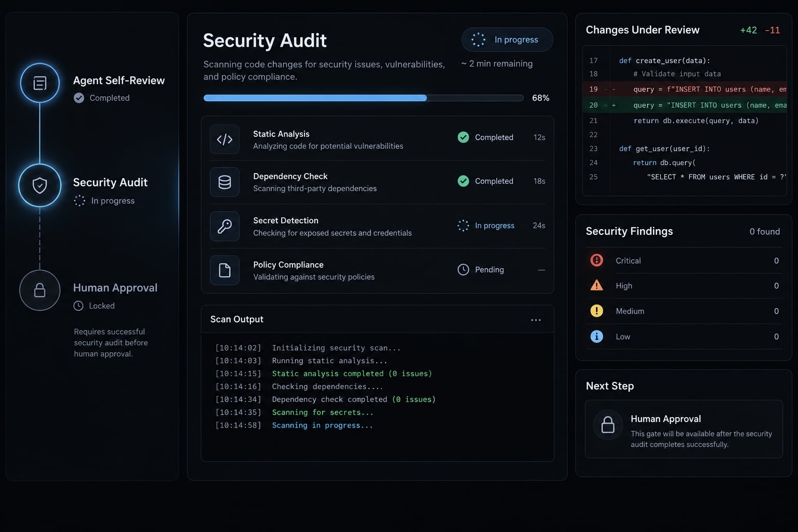Image resolution: width=798 pixels, height=532 pixels.
Task: Click the spinner icon under Security Audit step
Action: coord(79,201)
